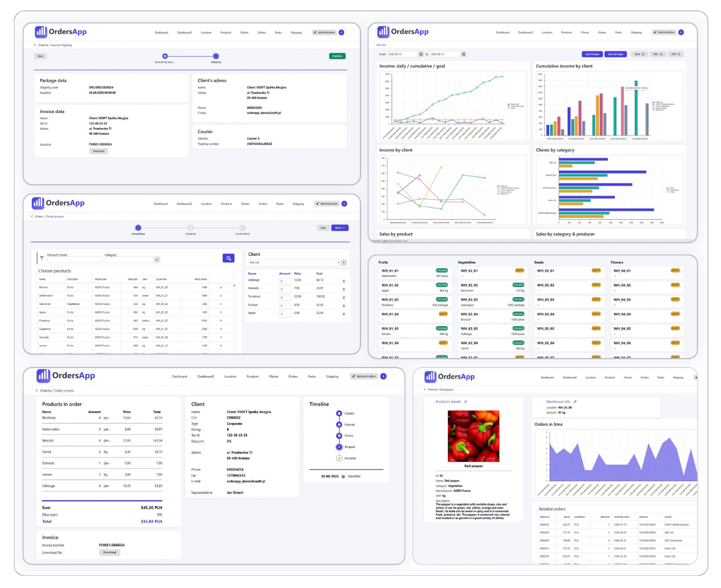Open user avatar in Execute Shipping window
Screen dimensions: 721x588
[341, 32]
